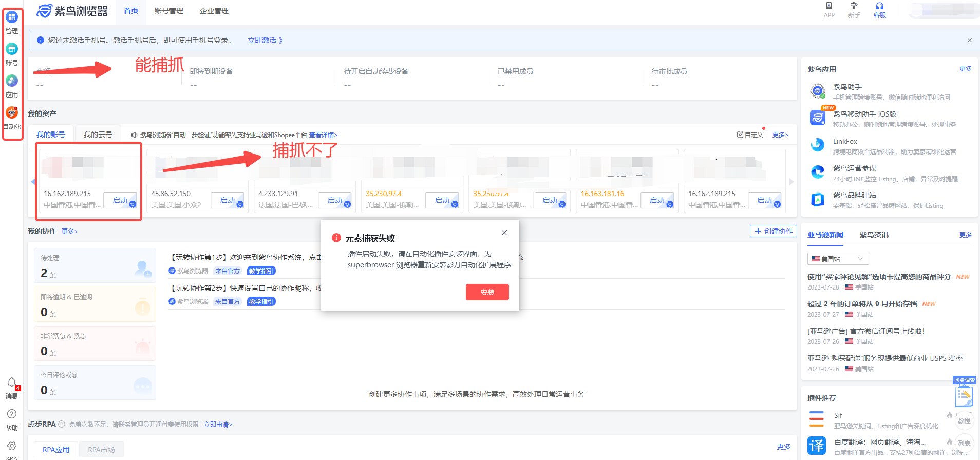Expand the 美国站 site dropdown
This screenshot has width=980, height=460.
point(838,259)
